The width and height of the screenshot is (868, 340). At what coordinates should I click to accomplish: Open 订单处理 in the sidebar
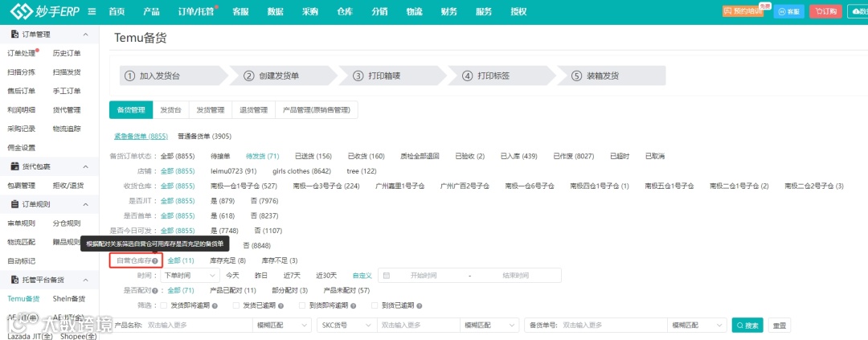coord(22,53)
